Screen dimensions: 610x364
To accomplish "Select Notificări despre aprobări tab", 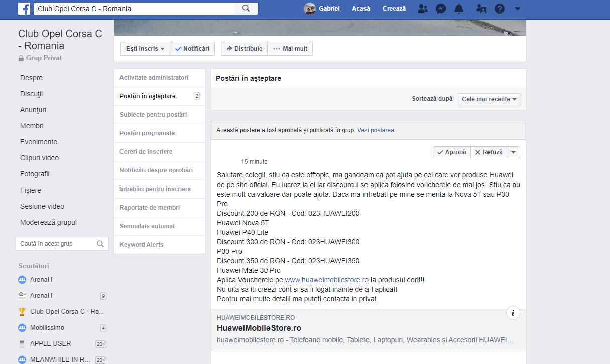I will click(160, 170).
